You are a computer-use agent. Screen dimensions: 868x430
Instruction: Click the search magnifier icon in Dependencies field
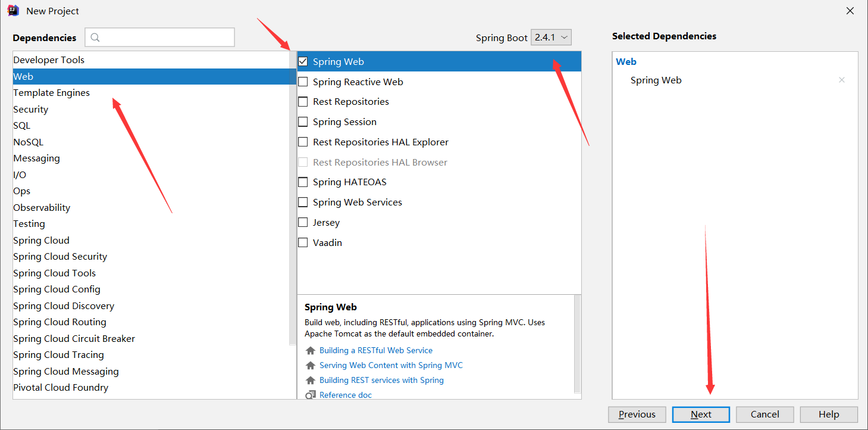click(x=95, y=38)
